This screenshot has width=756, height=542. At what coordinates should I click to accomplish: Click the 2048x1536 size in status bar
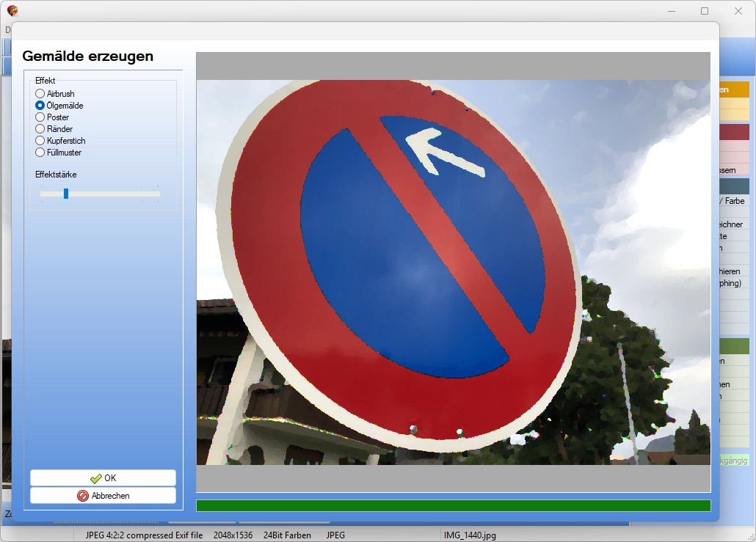233,535
